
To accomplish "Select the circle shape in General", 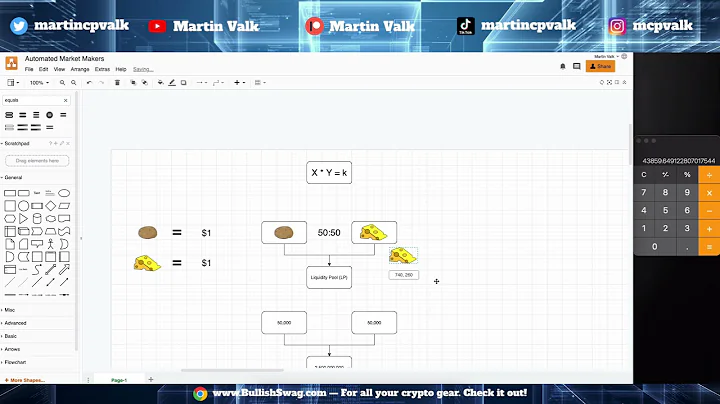I will 23,206.
